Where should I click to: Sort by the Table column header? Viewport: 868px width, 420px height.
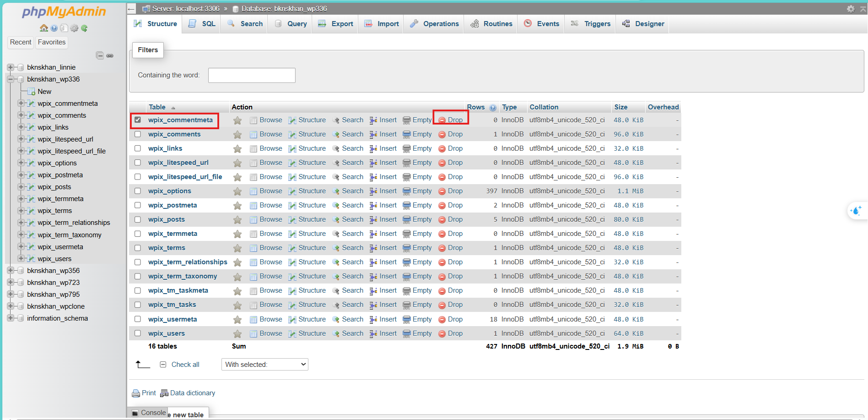coord(157,107)
